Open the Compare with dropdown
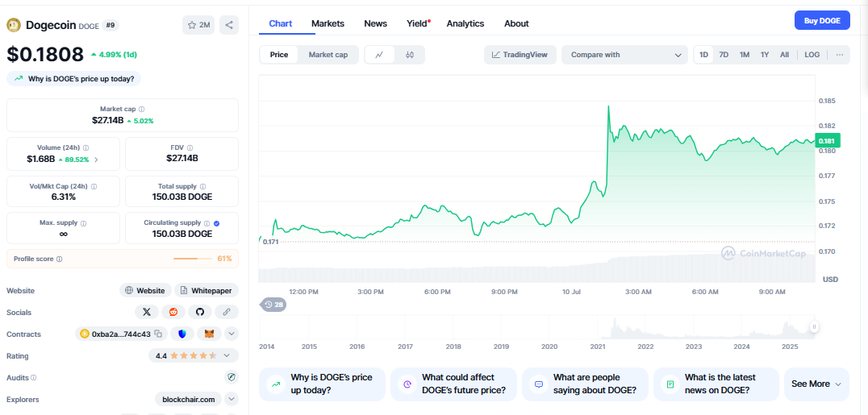Screen dimensions: 868x415 [625, 55]
